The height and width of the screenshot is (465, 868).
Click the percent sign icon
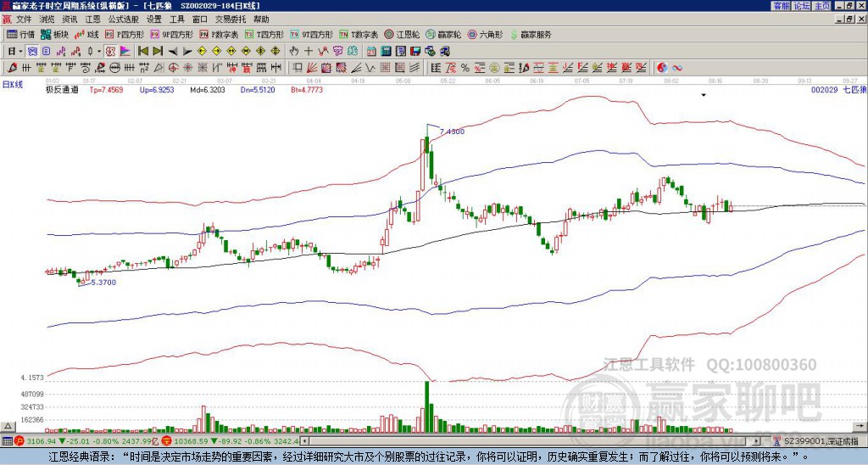465,68
